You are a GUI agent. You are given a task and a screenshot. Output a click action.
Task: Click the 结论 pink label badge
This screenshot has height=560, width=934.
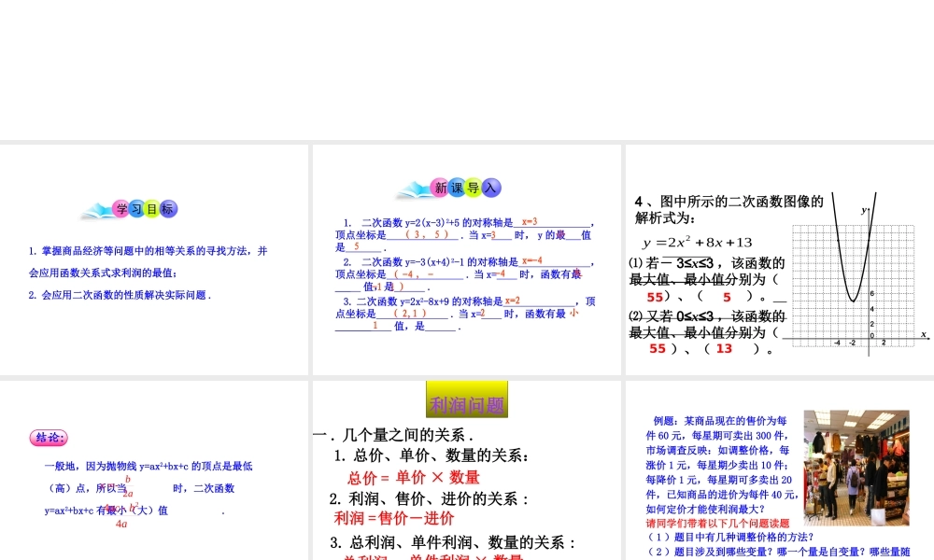pos(49,438)
